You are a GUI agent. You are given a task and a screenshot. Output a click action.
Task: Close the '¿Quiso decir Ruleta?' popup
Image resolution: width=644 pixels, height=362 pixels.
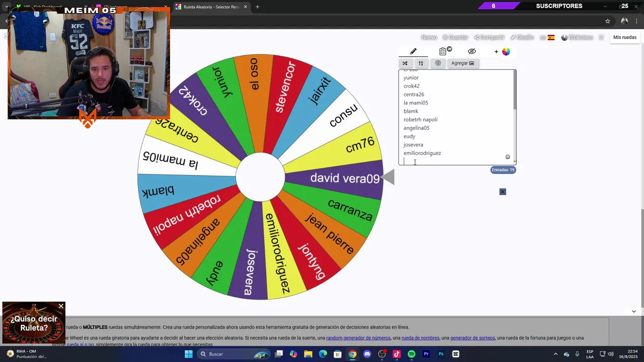pyautogui.click(x=61, y=306)
